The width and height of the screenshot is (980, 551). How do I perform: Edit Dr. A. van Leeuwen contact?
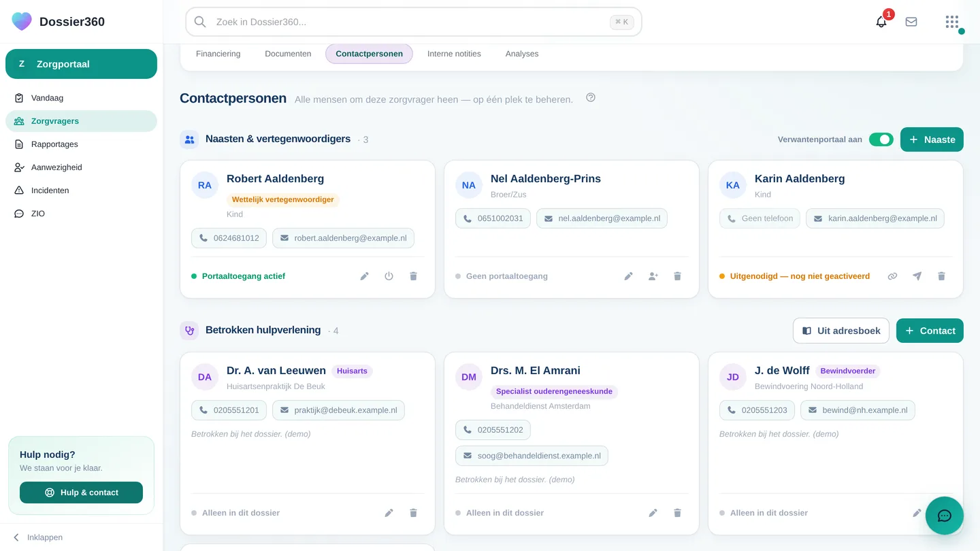click(x=389, y=513)
